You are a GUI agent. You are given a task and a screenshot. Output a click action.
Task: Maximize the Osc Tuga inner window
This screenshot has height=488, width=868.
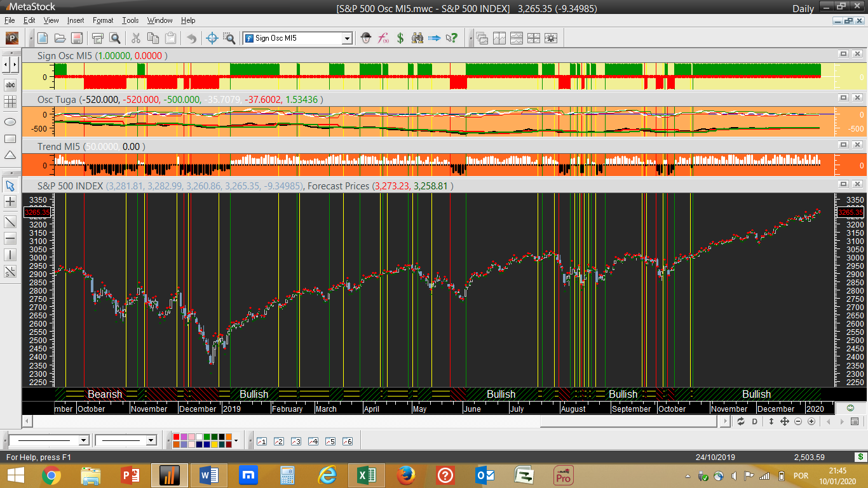(843, 98)
